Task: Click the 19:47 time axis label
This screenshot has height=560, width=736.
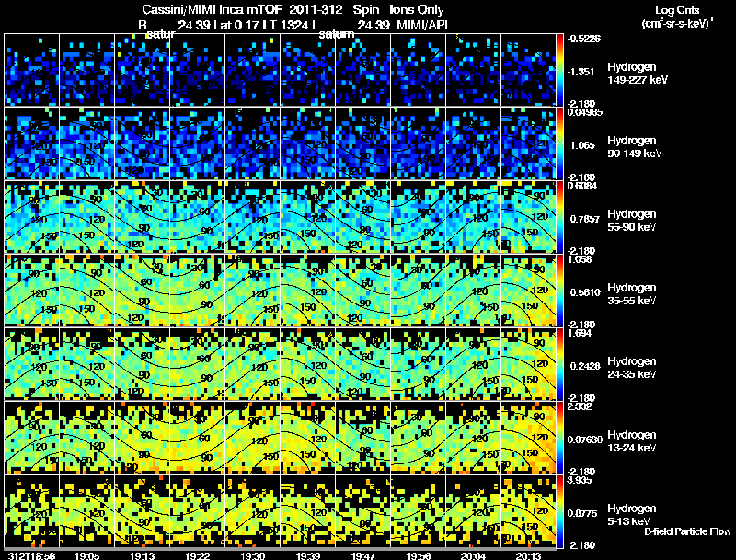Action: pos(362,555)
